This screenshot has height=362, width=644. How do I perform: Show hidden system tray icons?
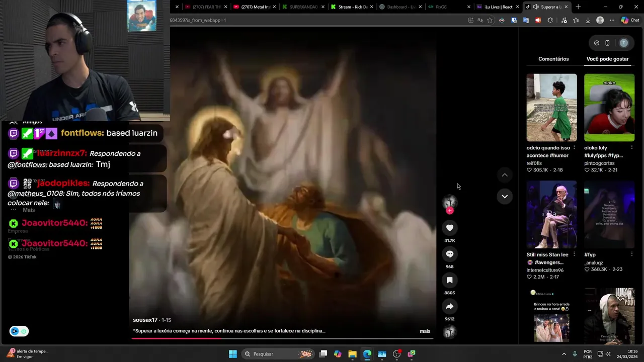(563, 354)
